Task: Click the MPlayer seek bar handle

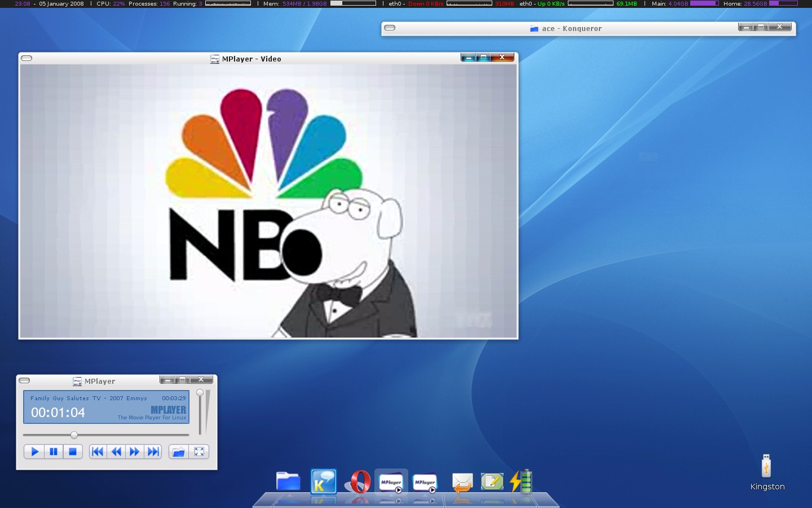Action: click(x=74, y=435)
